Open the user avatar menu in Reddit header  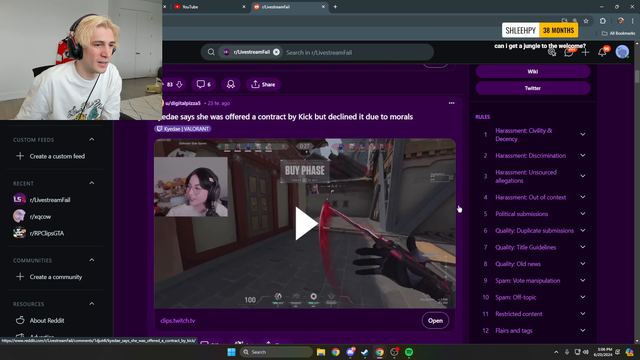point(622,52)
